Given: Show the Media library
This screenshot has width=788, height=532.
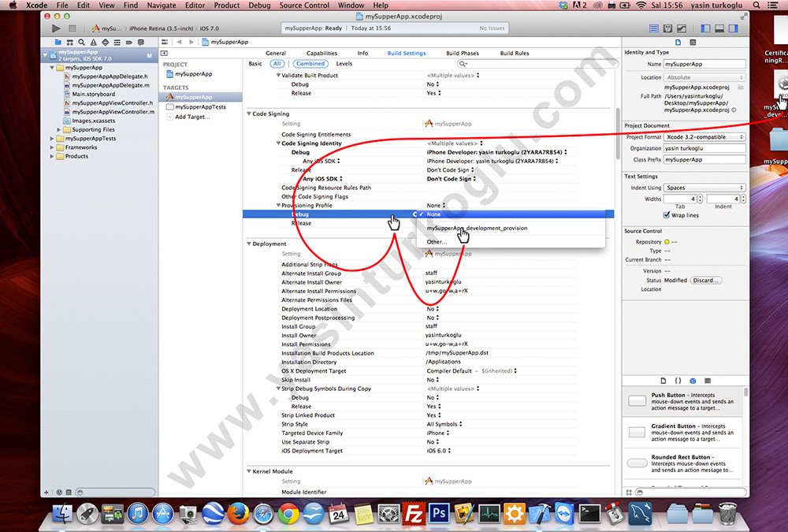Looking at the screenshot, I should point(708,381).
